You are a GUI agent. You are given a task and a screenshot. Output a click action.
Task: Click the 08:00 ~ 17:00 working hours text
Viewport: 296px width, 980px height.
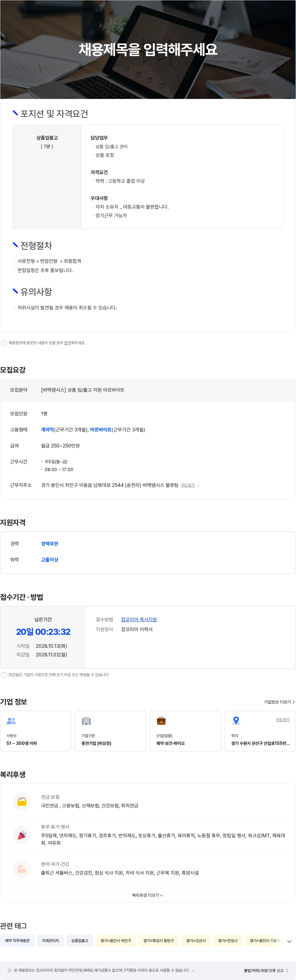pyautogui.click(x=59, y=469)
